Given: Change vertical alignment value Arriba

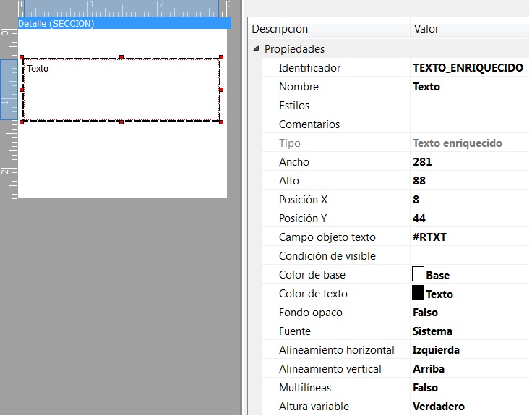Looking at the screenshot, I should [x=429, y=368].
